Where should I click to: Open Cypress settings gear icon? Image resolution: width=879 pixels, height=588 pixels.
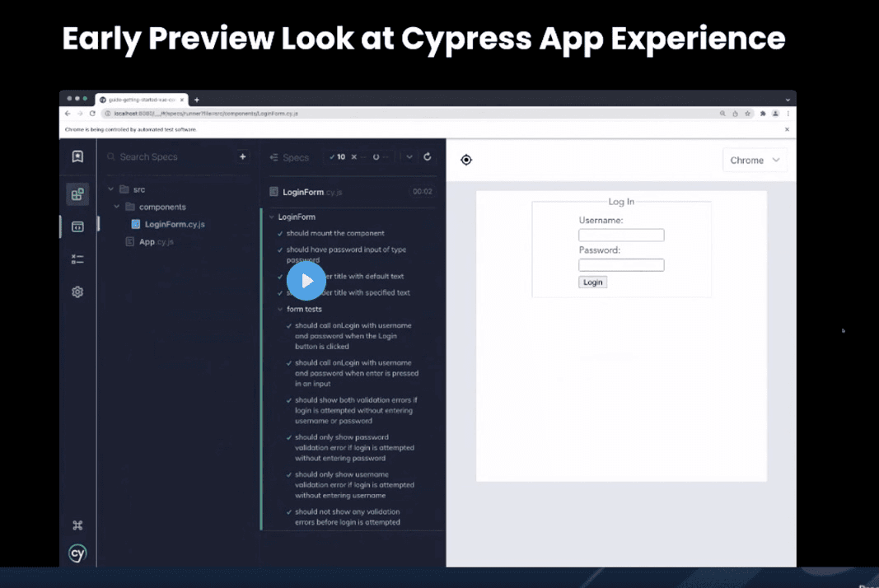77,292
